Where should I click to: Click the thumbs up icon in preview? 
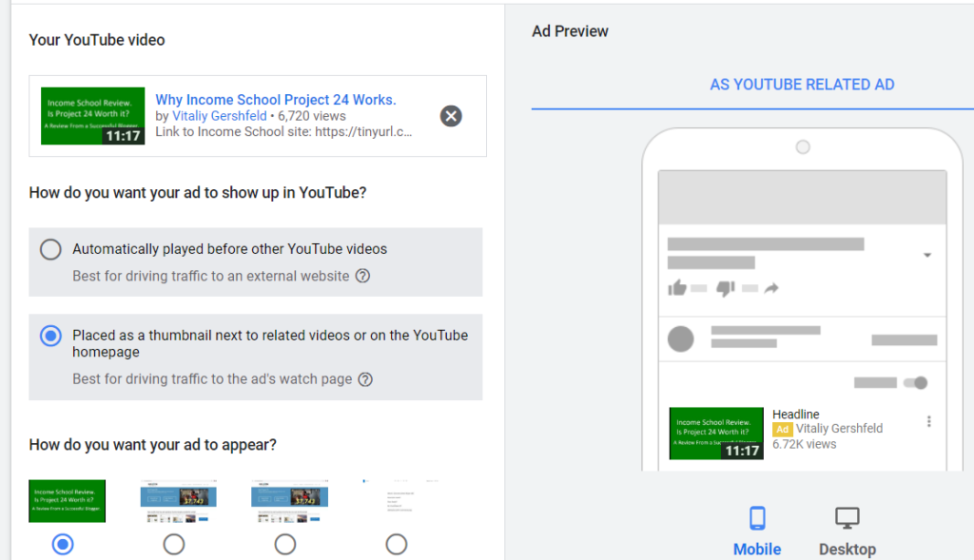coord(679,286)
